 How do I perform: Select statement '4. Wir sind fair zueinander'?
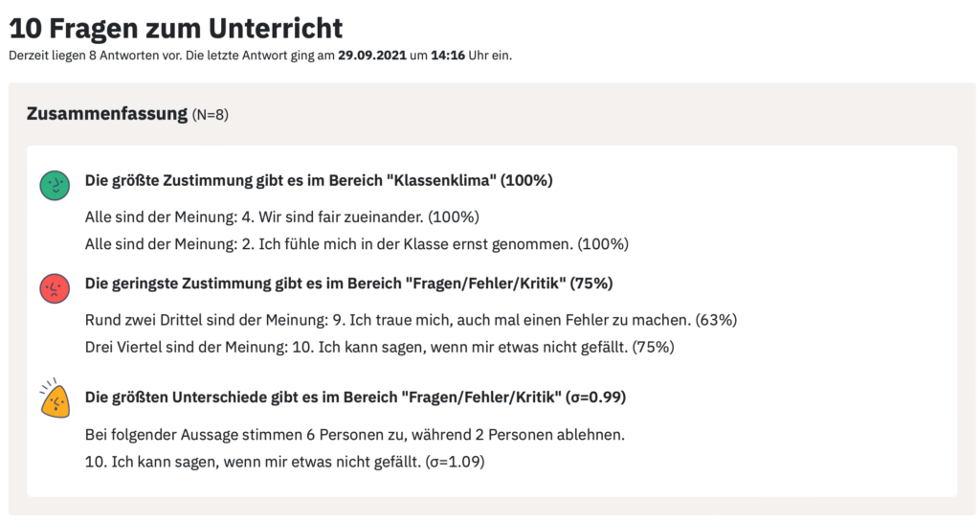(x=282, y=217)
